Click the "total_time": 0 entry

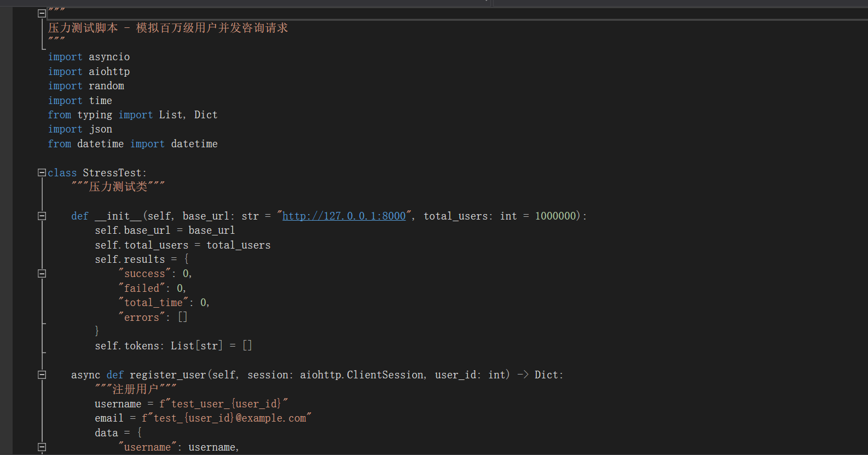pyautogui.click(x=164, y=302)
